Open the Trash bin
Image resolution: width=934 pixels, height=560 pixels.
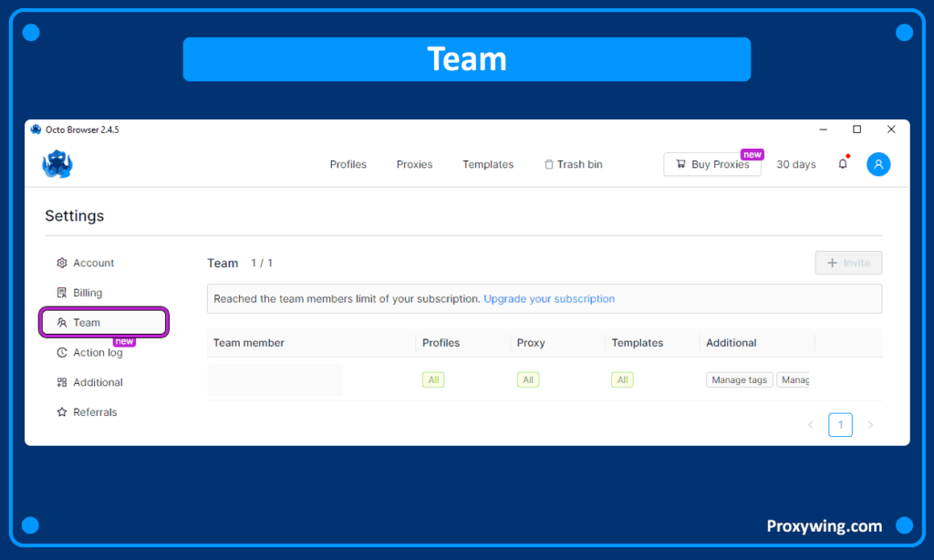[573, 164]
